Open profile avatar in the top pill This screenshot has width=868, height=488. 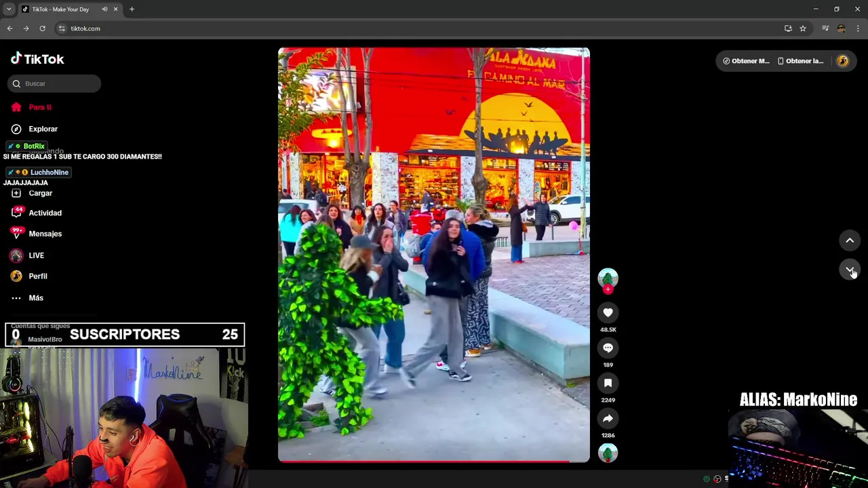[x=842, y=61]
